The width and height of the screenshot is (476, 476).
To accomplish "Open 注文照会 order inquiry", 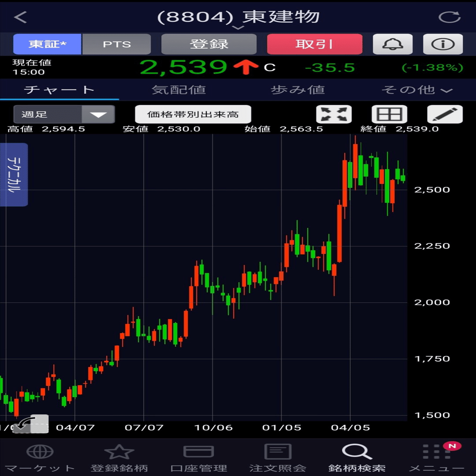I will tap(278, 458).
